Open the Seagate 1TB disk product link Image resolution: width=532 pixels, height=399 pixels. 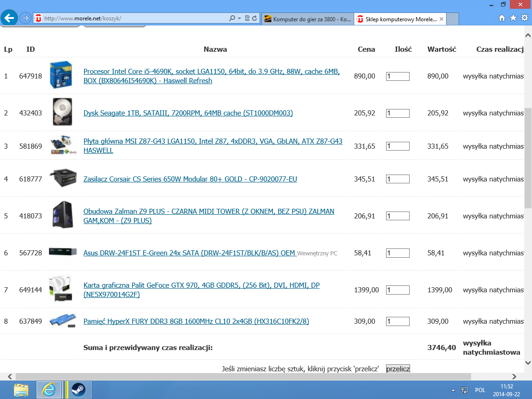point(188,113)
